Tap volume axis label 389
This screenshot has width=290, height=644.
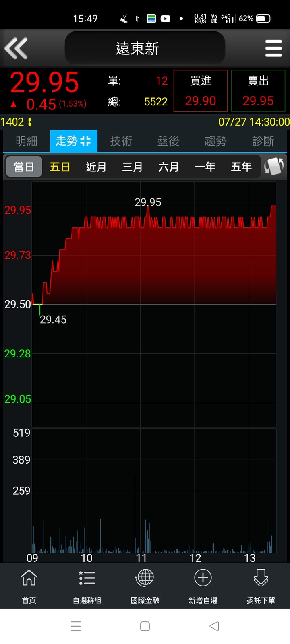pos(21,460)
